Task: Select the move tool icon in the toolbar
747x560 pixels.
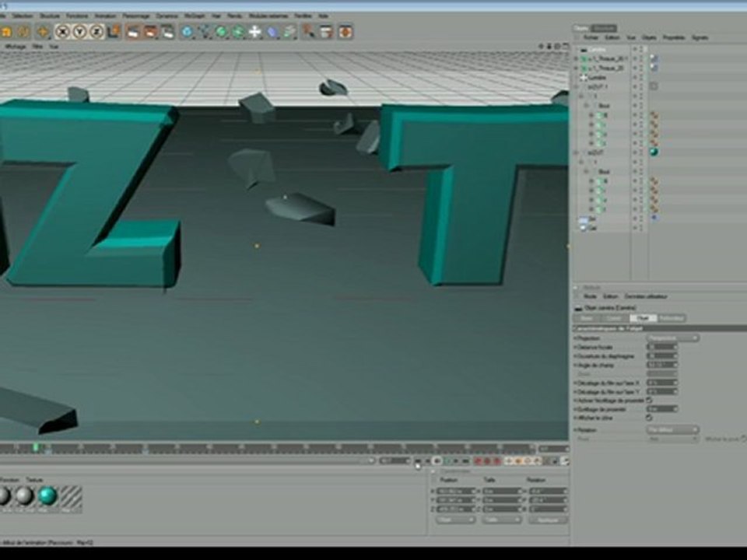Action: [42, 32]
